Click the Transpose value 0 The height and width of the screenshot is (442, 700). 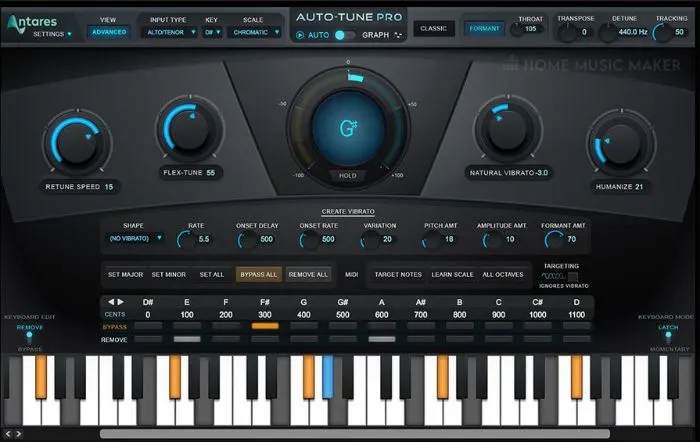coord(584,32)
